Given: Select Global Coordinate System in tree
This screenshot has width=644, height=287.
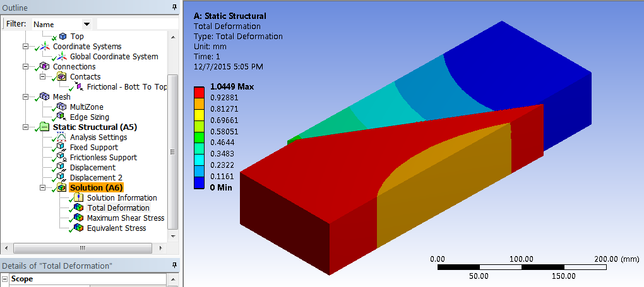Looking at the screenshot, I should pos(114,56).
